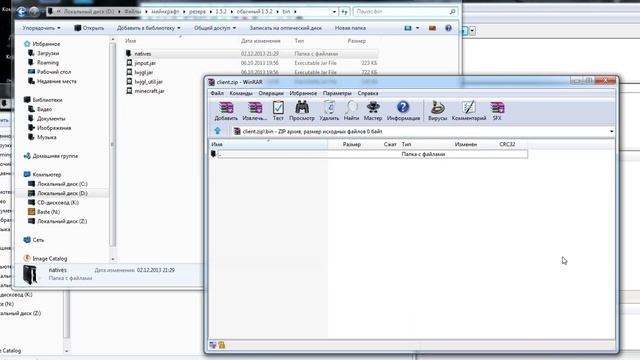Open Рабочий стол in Explorer sidebar
The width and height of the screenshot is (640, 360).
(54, 72)
